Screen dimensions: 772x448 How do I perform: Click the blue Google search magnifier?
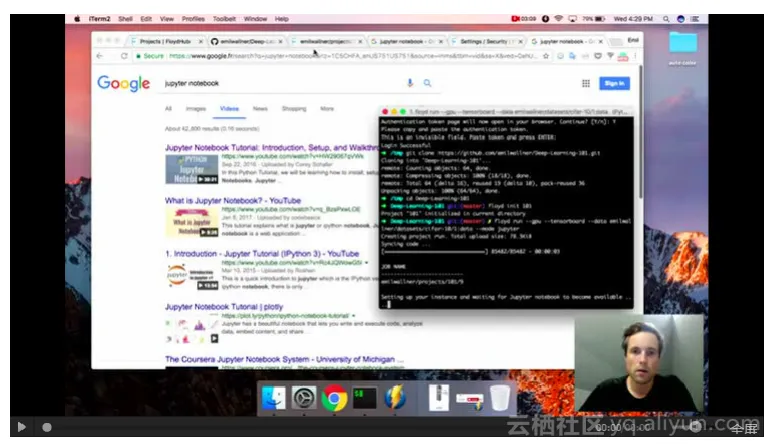[x=427, y=83]
